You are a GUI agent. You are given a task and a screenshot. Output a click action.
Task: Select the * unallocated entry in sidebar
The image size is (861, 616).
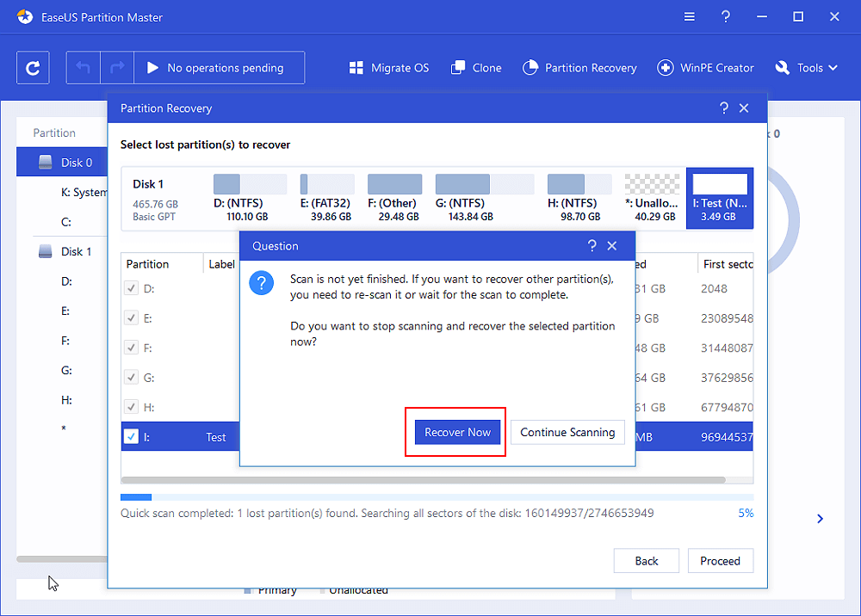[x=64, y=428]
